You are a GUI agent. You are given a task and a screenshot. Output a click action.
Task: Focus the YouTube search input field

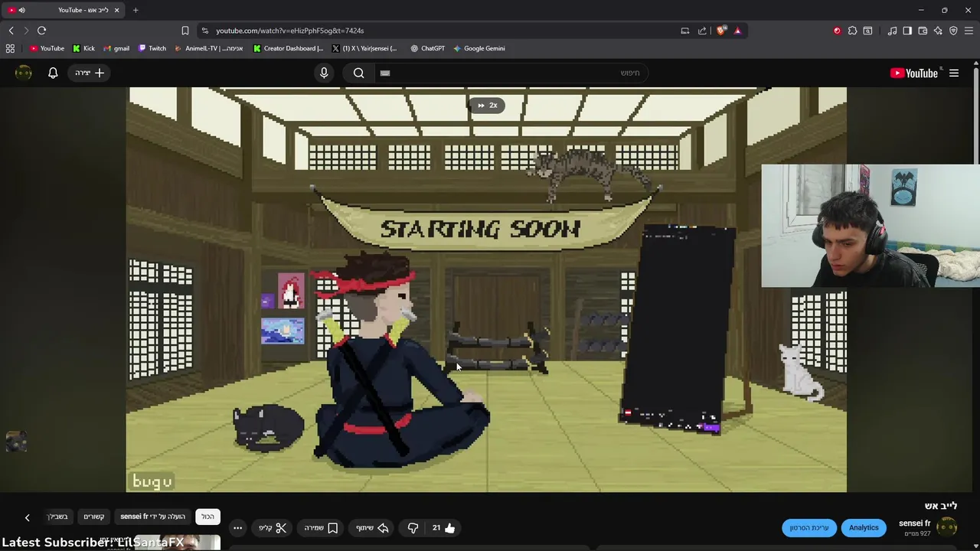pyautogui.click(x=510, y=73)
